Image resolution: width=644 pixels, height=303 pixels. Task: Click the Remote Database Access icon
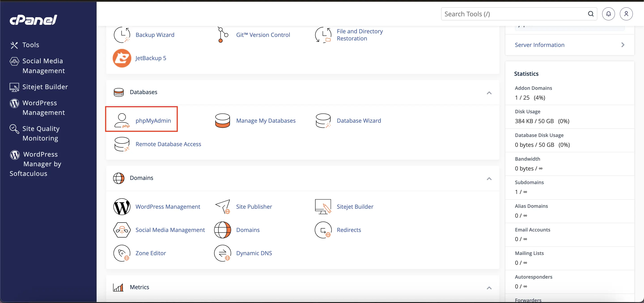click(x=122, y=144)
